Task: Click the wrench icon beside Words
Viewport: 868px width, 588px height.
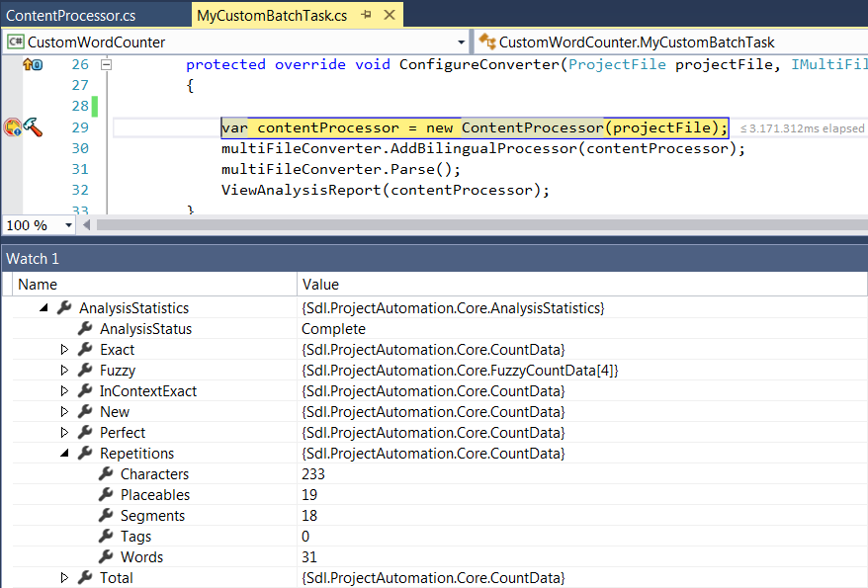Action: (x=106, y=557)
